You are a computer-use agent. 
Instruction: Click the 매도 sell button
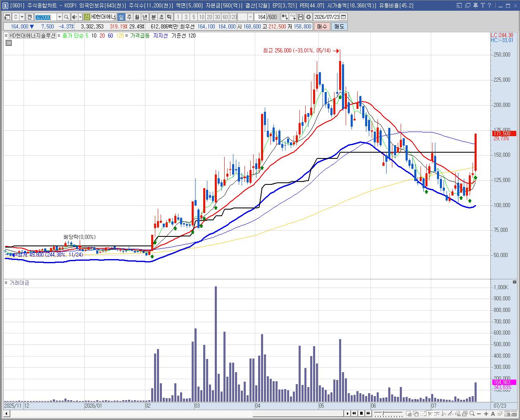pos(339,26)
